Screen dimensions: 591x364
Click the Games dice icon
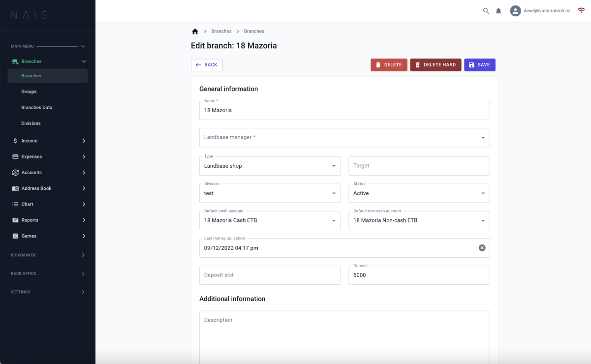(x=15, y=236)
